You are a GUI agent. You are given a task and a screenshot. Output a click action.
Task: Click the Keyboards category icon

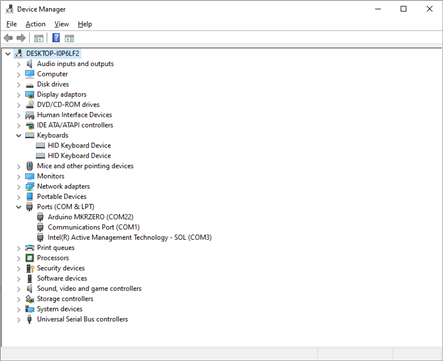point(30,135)
